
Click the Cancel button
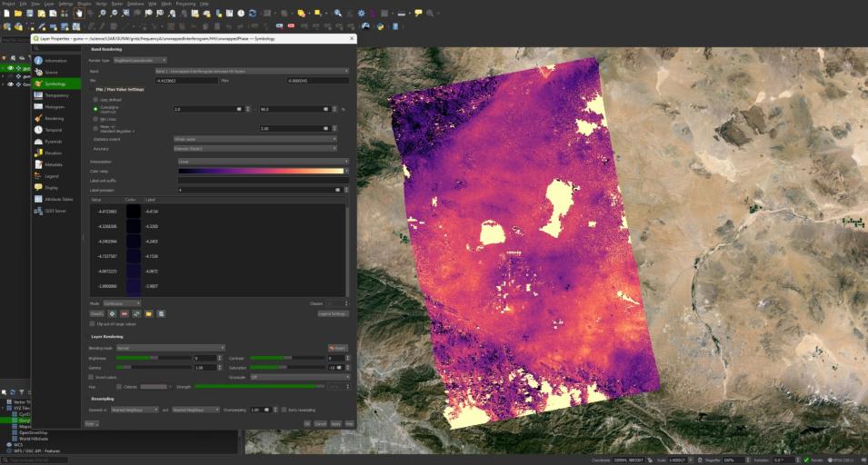(321, 424)
